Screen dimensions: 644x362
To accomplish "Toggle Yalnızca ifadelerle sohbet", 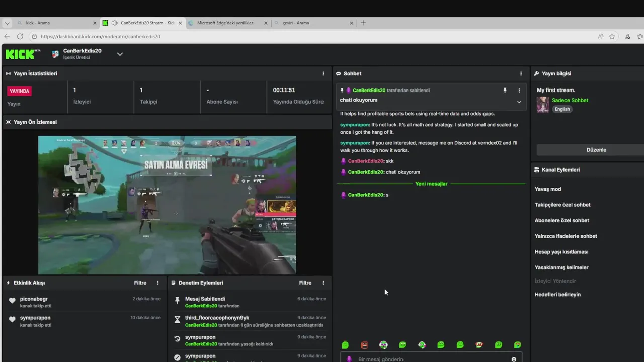I will (x=566, y=236).
